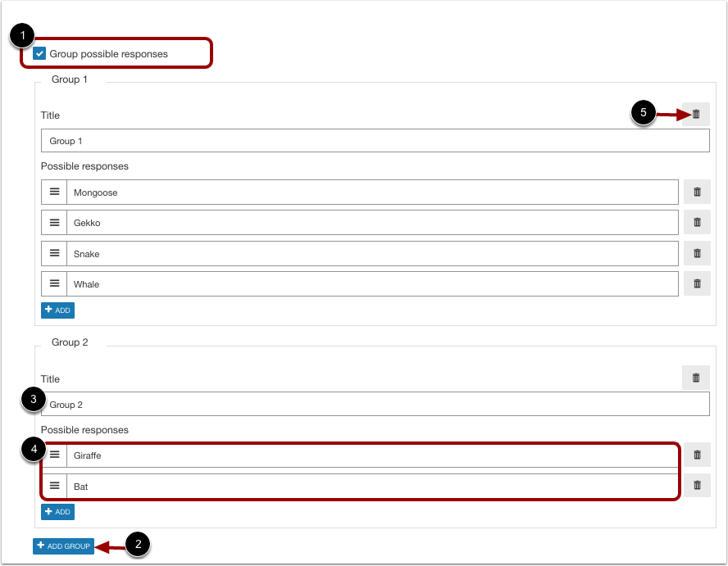Grab the drag handle next to Gekko
This screenshot has height=566, width=728.
coord(54,223)
